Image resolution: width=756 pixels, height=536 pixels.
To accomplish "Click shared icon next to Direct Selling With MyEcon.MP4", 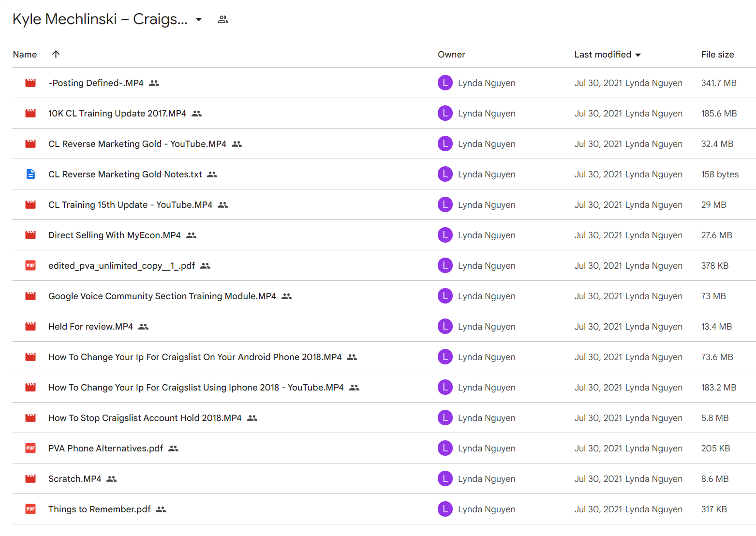I will point(191,235).
